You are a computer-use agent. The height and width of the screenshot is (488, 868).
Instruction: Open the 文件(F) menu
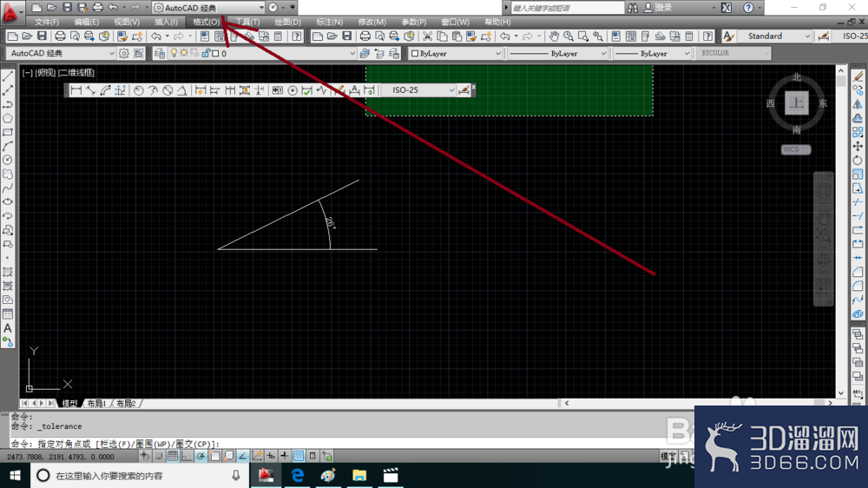(x=47, y=23)
